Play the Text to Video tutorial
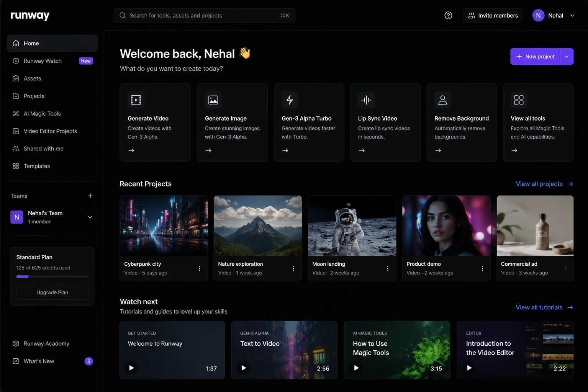 [x=244, y=368]
